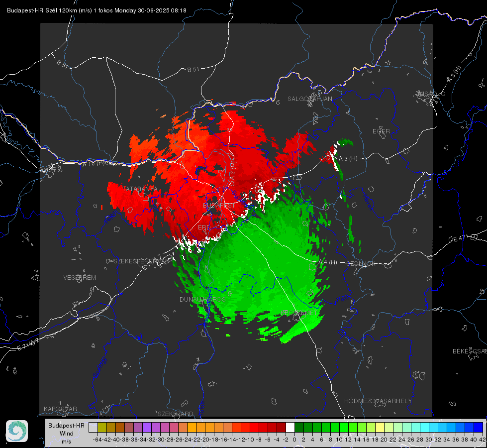
Task: Click the A 4 (H) road label
Action: click(328, 262)
